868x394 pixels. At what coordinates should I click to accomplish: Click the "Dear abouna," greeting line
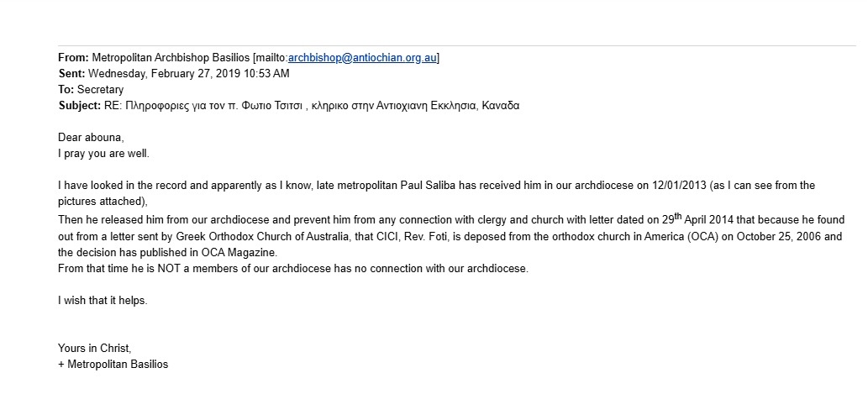(x=92, y=138)
